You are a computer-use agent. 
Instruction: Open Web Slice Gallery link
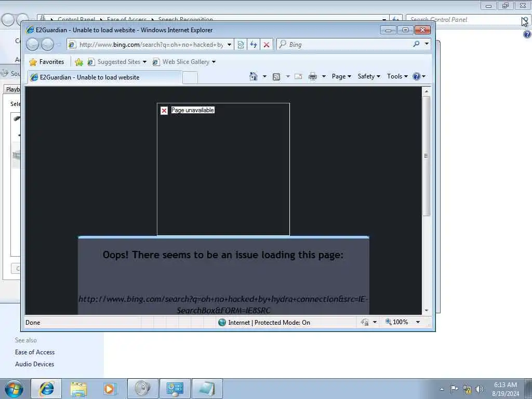[x=184, y=62]
